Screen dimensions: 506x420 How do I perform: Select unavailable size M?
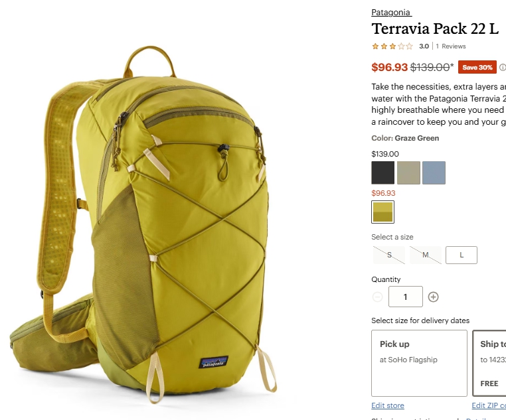(x=426, y=255)
